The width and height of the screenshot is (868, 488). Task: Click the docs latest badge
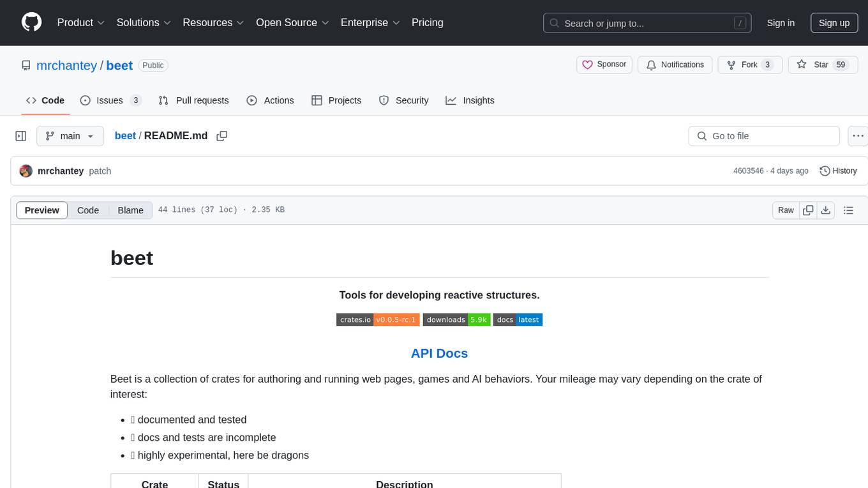click(x=518, y=319)
